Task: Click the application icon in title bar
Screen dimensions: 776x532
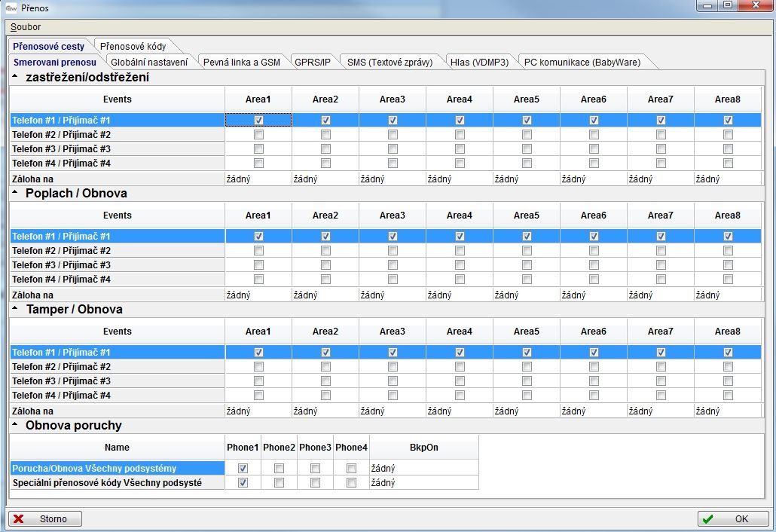Action: pyautogui.click(x=12, y=7)
